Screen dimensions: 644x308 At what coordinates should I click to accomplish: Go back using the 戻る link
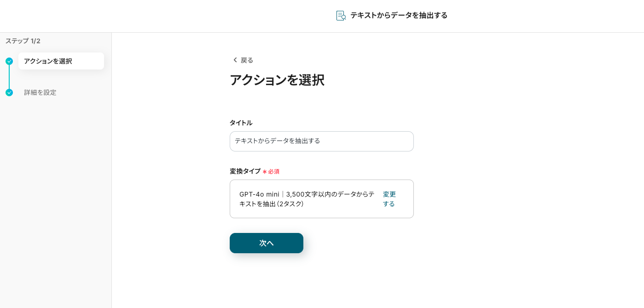coord(247,60)
